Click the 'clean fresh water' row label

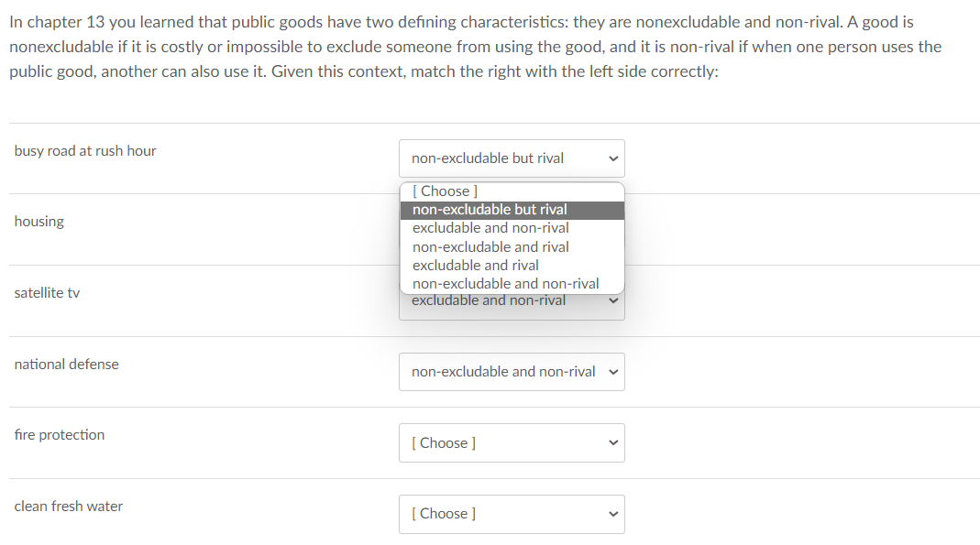pos(69,506)
